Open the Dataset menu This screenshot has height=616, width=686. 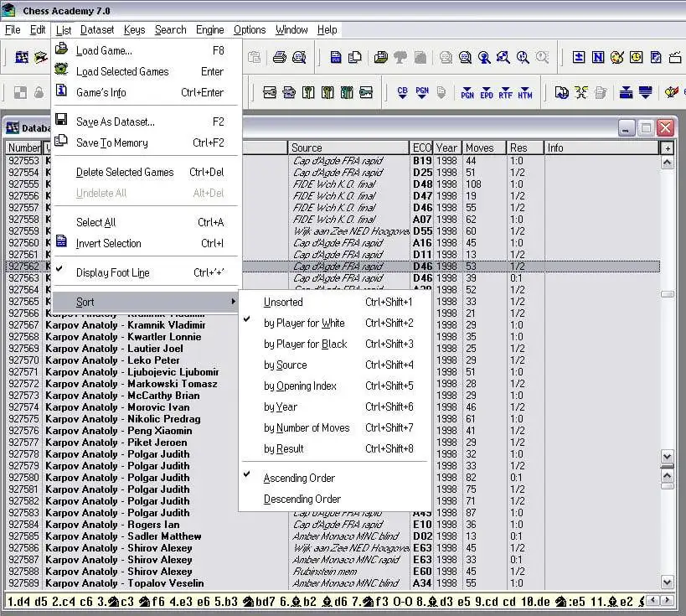pyautogui.click(x=97, y=29)
